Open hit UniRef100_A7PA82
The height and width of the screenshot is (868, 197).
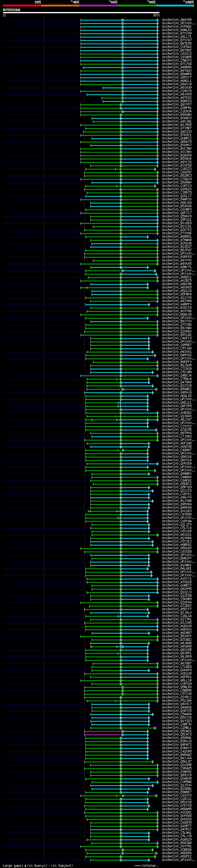point(177,26)
